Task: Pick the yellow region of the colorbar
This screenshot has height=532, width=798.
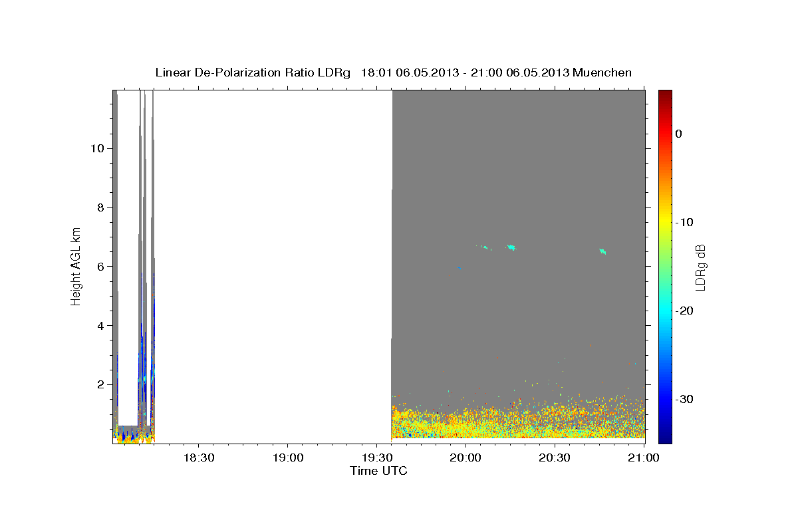Action: (665, 219)
